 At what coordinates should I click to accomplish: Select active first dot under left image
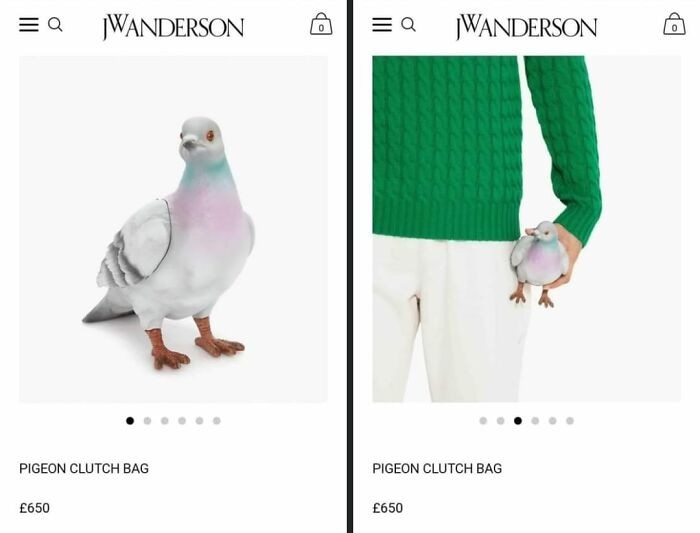pyautogui.click(x=130, y=421)
